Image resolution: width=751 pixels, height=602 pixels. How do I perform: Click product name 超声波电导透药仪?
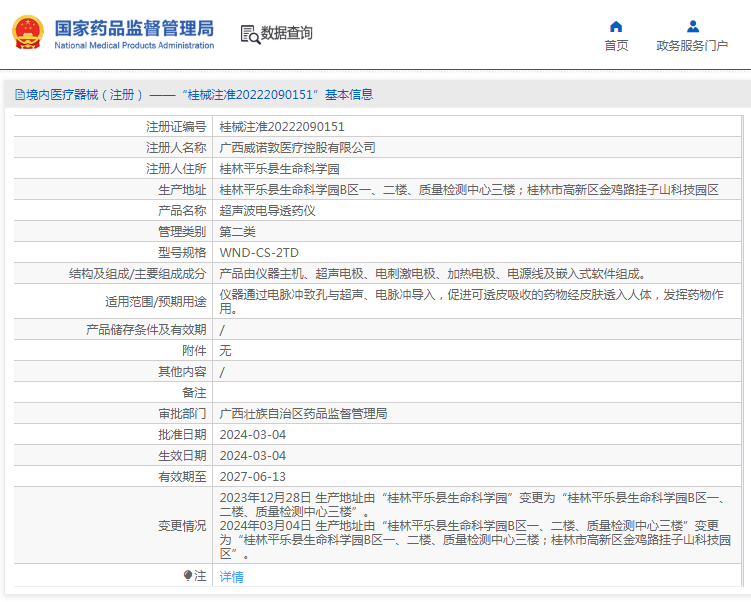tap(267, 211)
